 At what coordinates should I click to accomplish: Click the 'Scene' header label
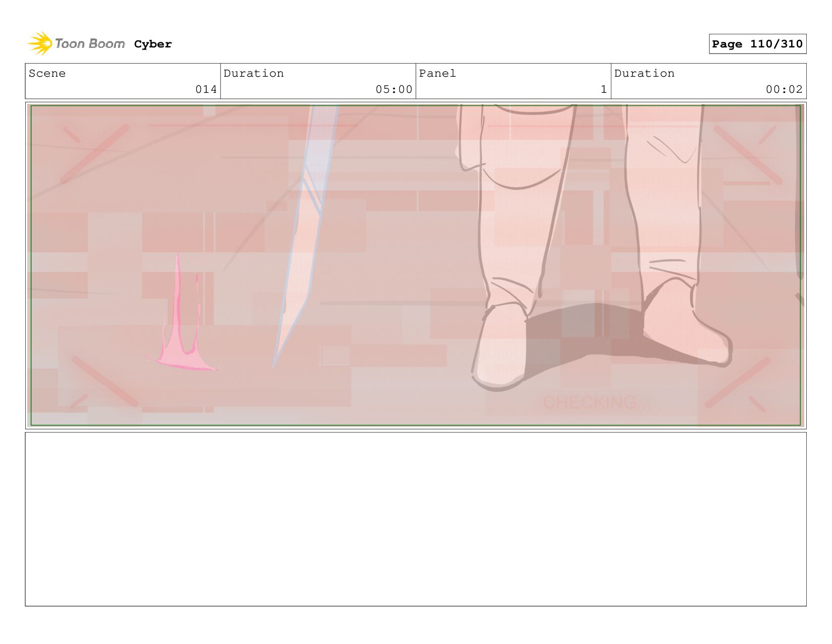coord(47,73)
